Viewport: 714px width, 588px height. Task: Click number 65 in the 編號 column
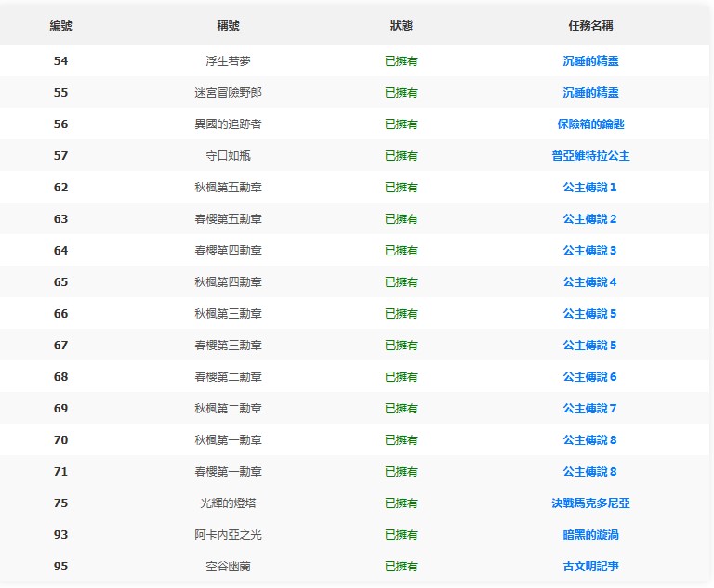61,282
